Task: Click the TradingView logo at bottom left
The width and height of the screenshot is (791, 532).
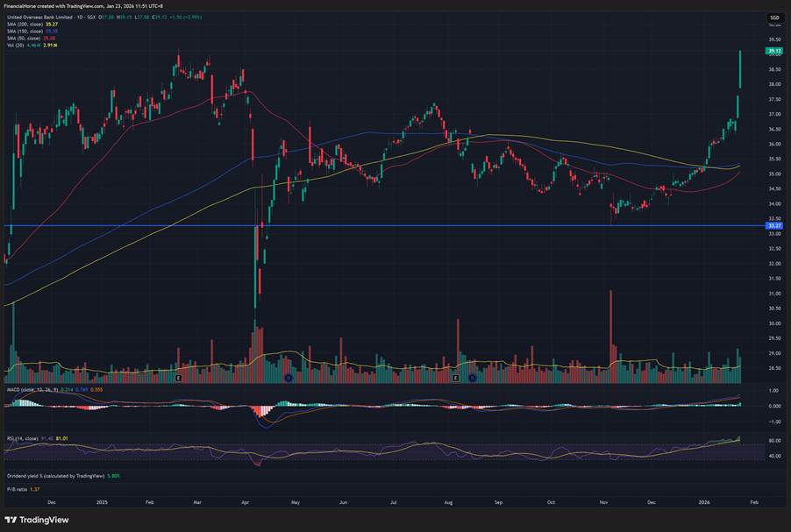Action: click(x=39, y=520)
